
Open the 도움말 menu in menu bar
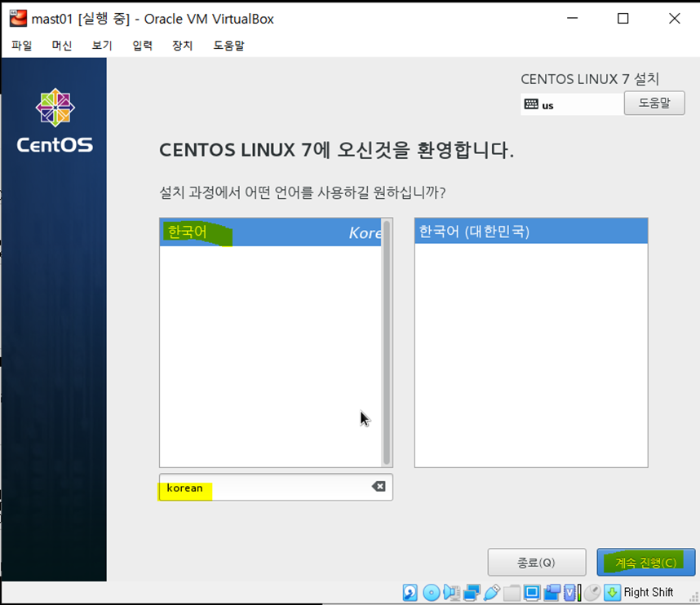228,46
